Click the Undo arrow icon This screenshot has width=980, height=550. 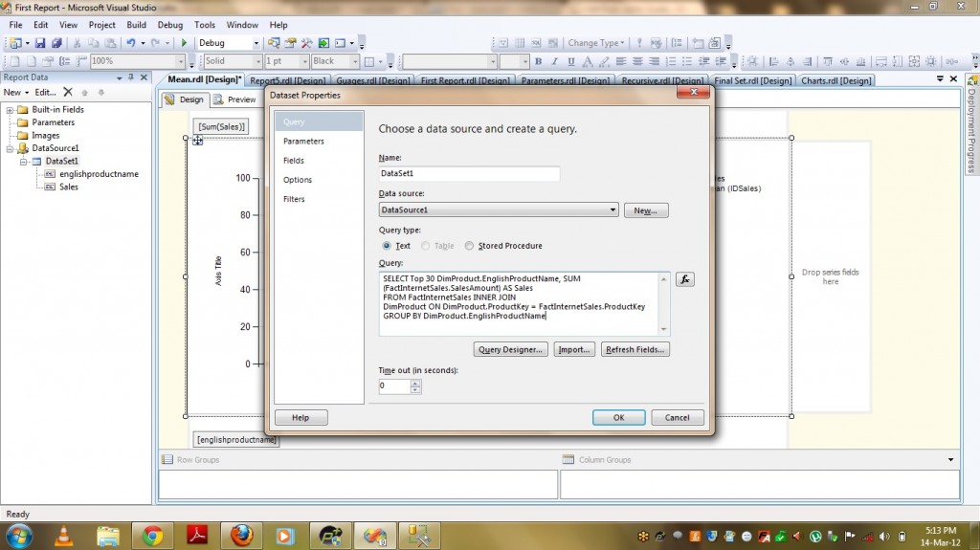[x=130, y=43]
